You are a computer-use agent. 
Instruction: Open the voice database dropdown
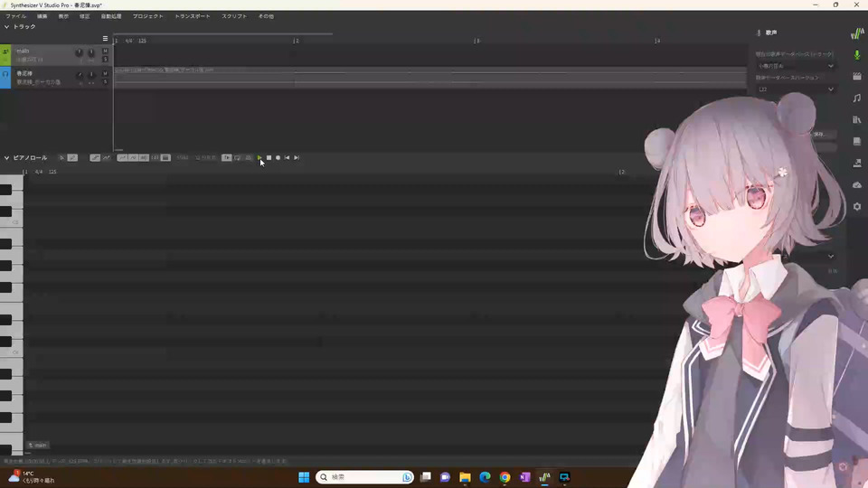(796, 66)
